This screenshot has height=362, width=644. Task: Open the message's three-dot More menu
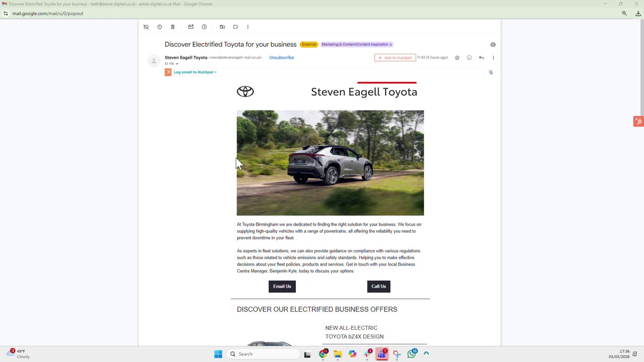(493, 58)
